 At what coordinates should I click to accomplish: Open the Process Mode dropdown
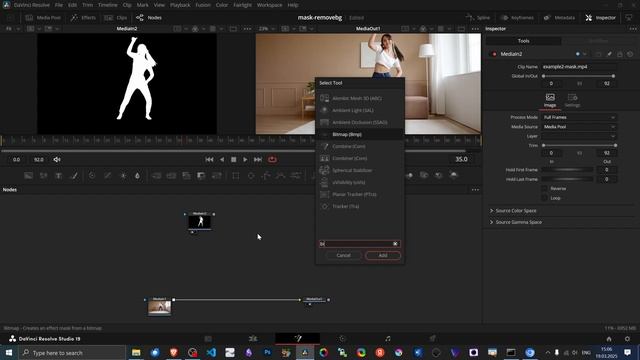pos(579,117)
